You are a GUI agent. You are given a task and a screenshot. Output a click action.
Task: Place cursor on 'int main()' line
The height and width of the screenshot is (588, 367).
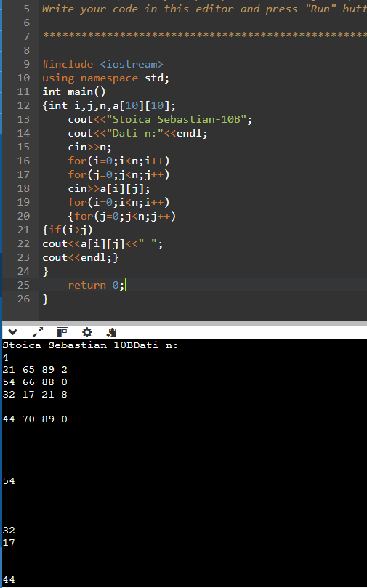[74, 92]
